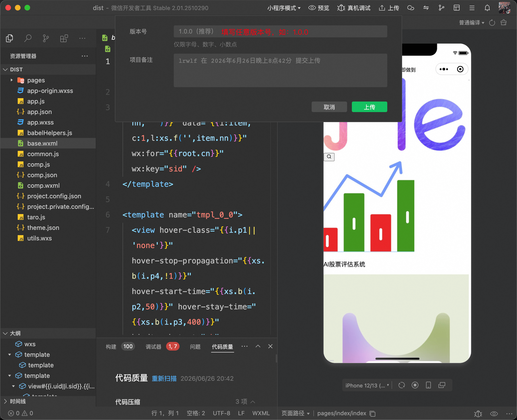Click the 重新扫描 link
Viewport: 517px width, 420px height.
point(164,379)
